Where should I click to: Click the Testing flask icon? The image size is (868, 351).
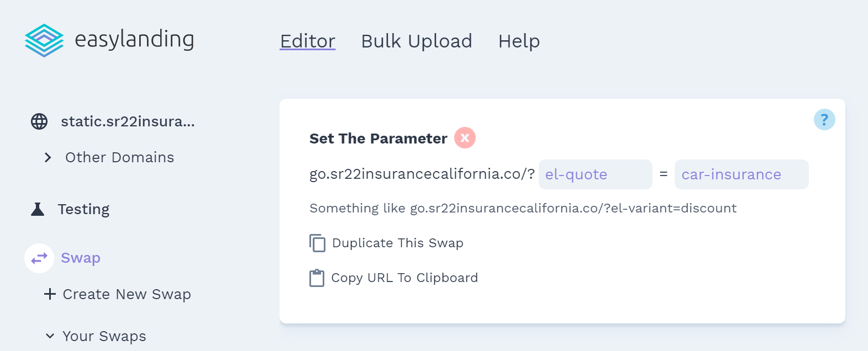38,209
